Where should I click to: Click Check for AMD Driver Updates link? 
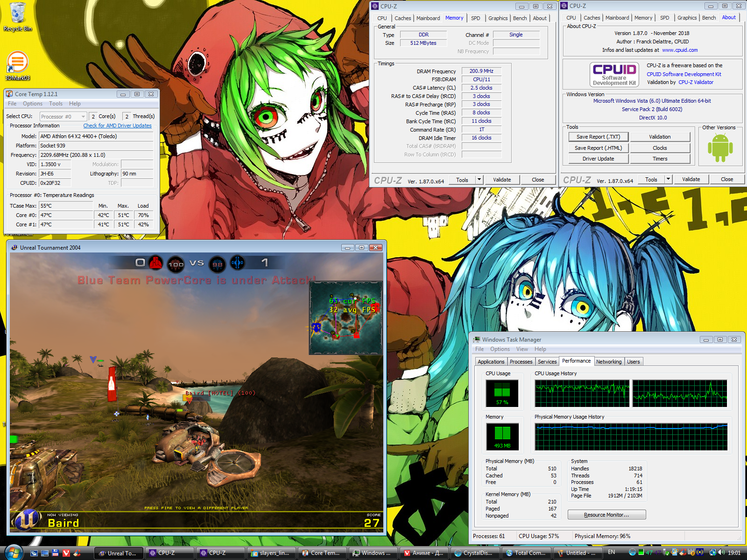point(118,126)
